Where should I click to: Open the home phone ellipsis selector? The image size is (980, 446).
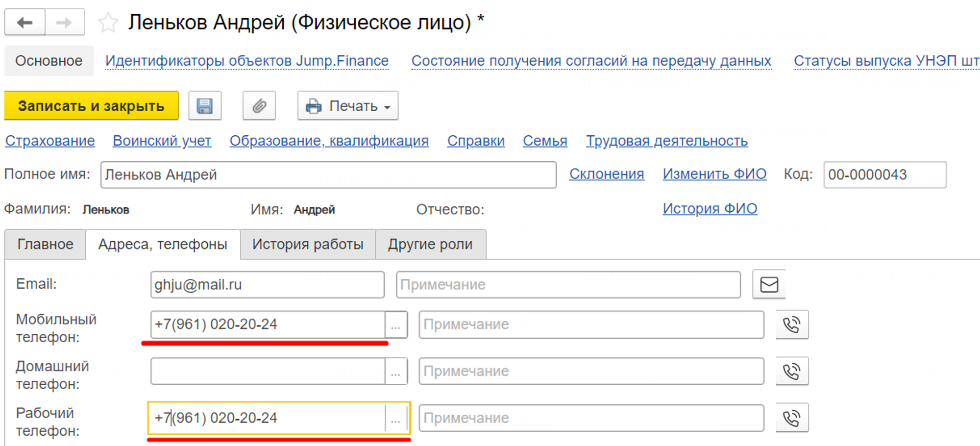[x=396, y=372]
